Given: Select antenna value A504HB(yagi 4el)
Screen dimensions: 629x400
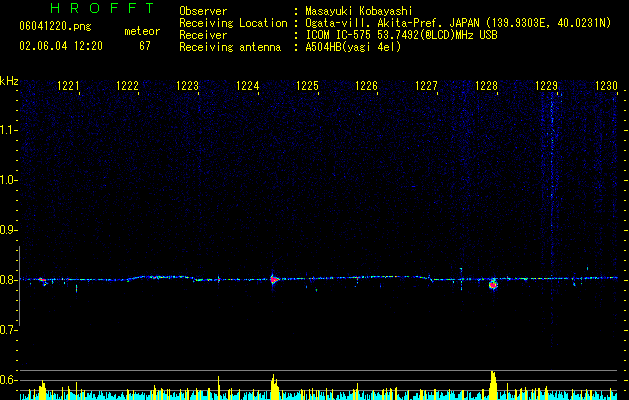Looking at the screenshot, I should pyautogui.click(x=353, y=47).
